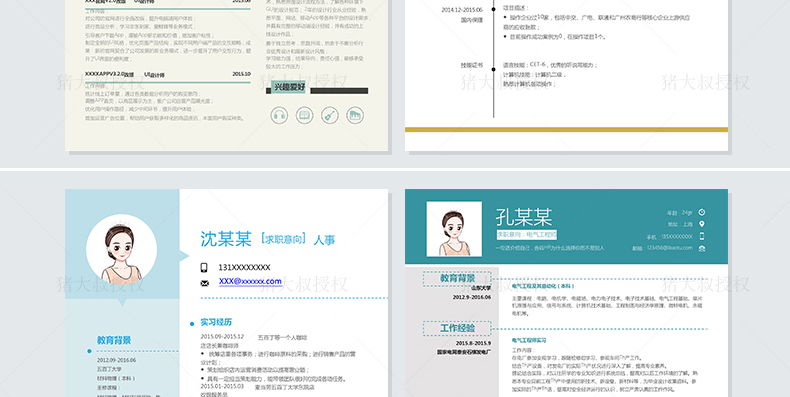
Task: Select the 电气工程师实习 subheading
Action: (x=529, y=341)
